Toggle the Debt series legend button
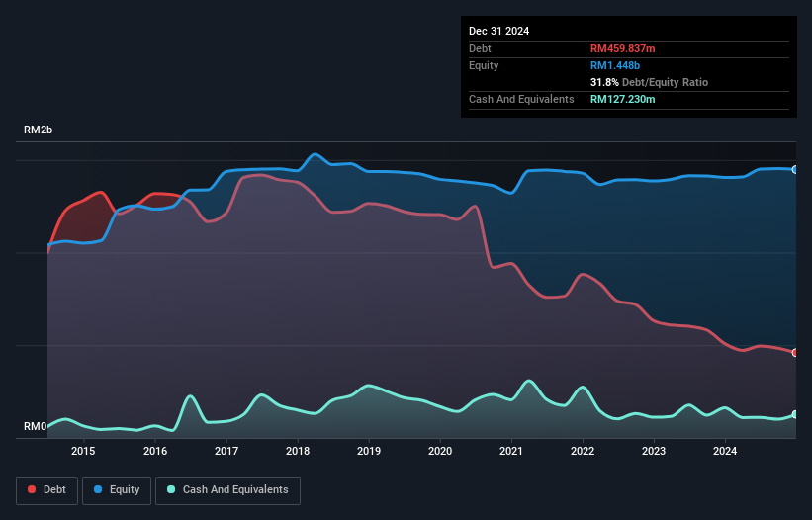The width and height of the screenshot is (812, 520). (46, 490)
